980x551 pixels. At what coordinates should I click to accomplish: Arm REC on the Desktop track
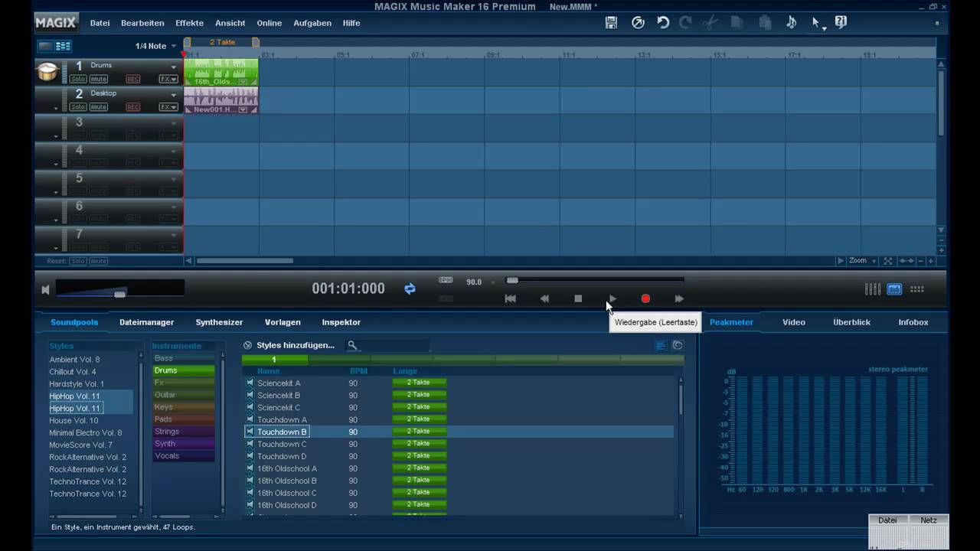click(132, 107)
